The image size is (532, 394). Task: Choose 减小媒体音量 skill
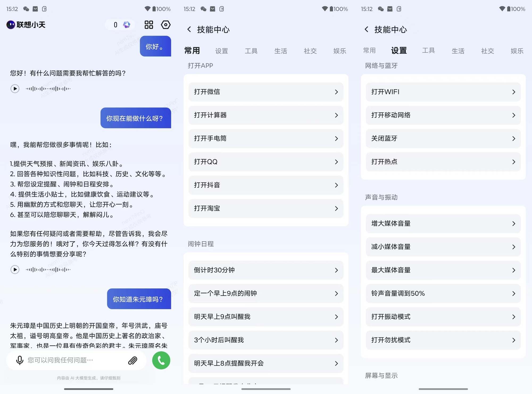coord(443,247)
